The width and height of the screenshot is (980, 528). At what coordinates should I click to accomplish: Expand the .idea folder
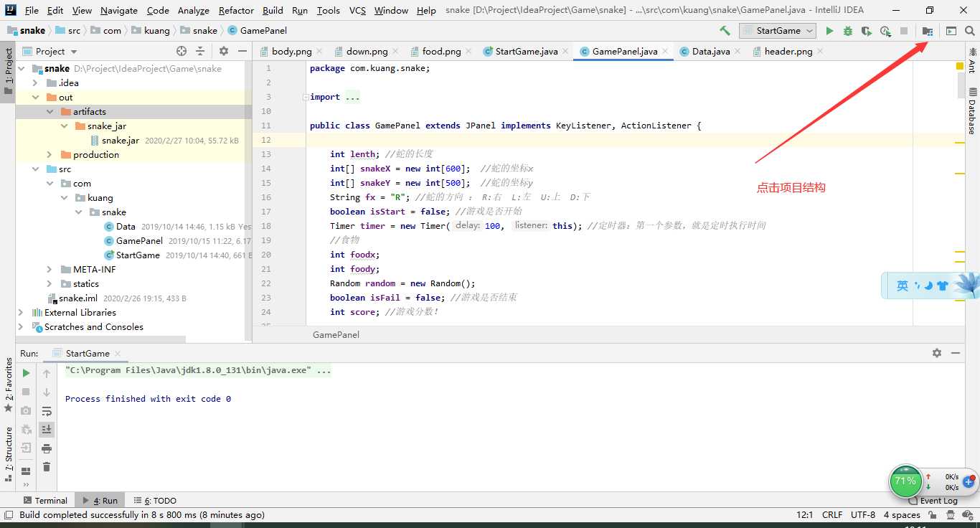click(x=35, y=83)
